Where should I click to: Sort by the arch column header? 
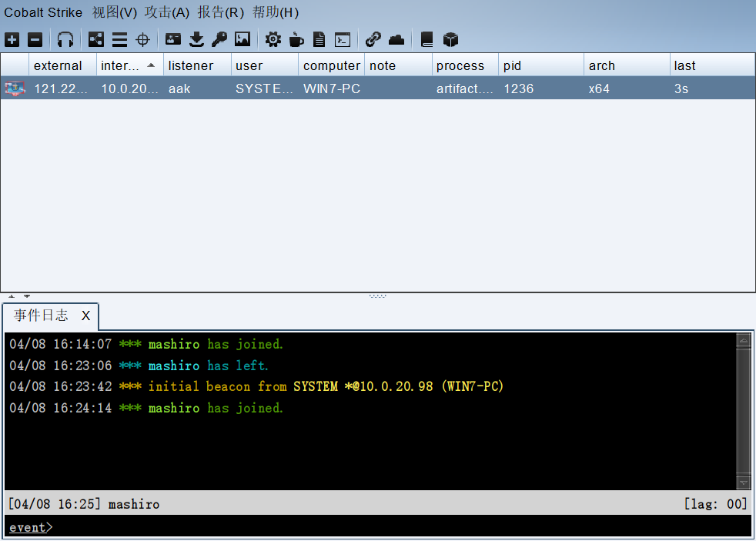pos(627,65)
